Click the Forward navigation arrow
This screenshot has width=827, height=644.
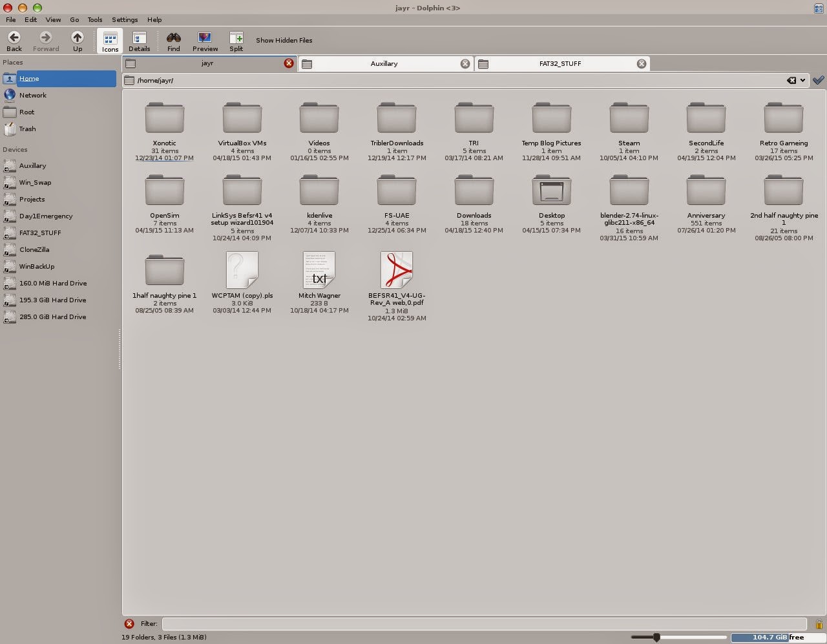click(x=45, y=41)
